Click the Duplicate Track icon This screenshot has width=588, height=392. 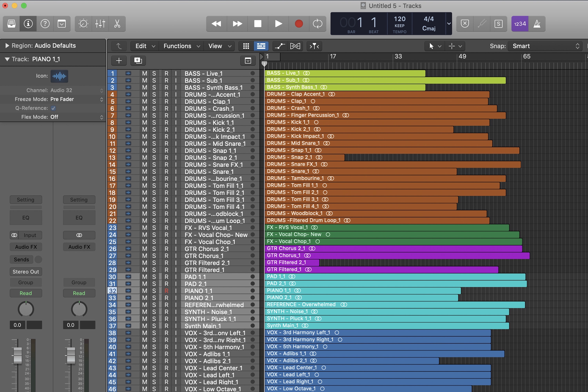[x=138, y=61]
